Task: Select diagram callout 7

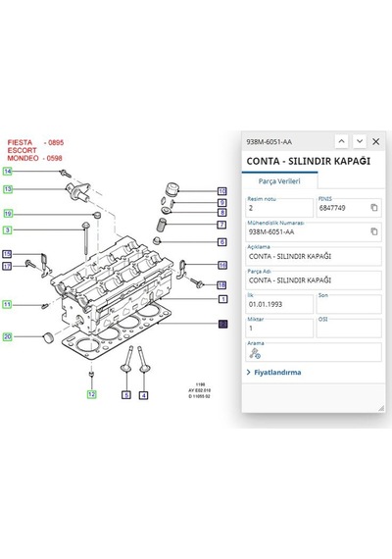Action: pos(221,225)
